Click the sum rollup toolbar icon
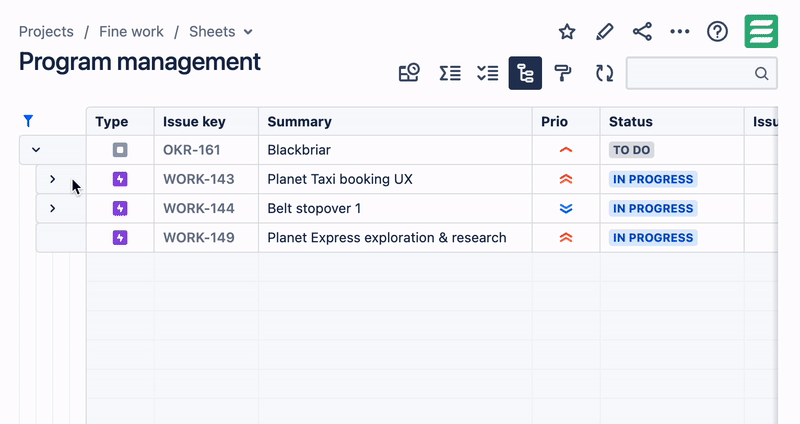This screenshot has height=424, width=800. coord(450,73)
